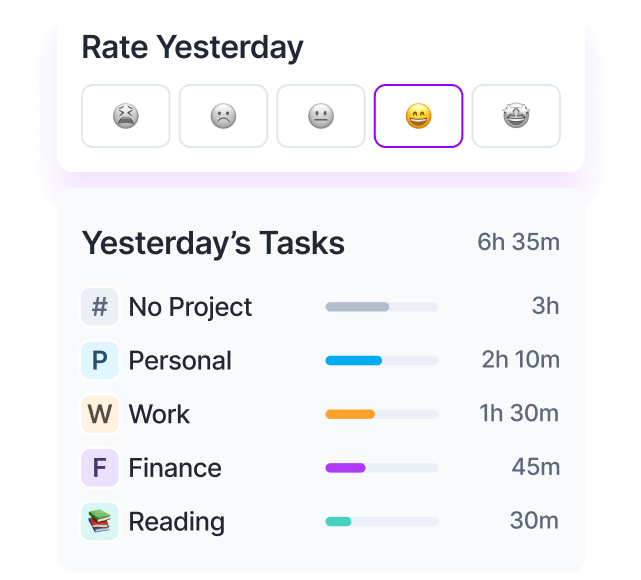Screen dimensions: 641x580
Task: Select the Reading project label
Action: 177,522
